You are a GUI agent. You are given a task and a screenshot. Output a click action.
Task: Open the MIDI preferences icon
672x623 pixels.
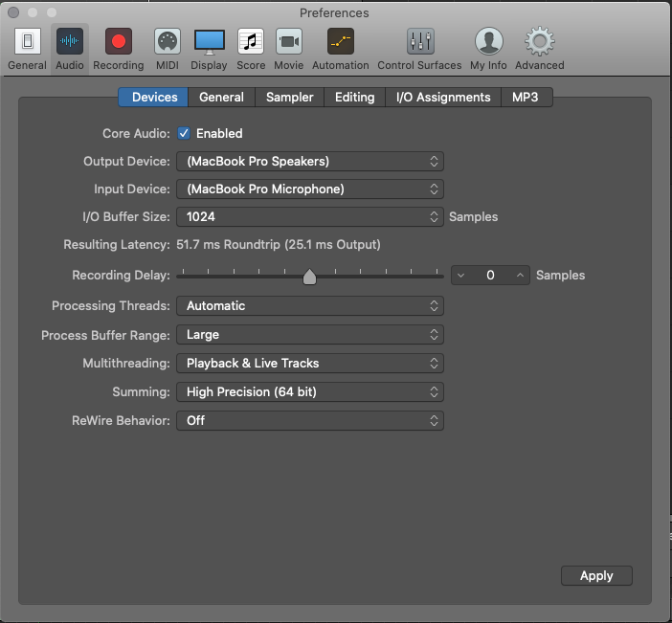click(168, 41)
